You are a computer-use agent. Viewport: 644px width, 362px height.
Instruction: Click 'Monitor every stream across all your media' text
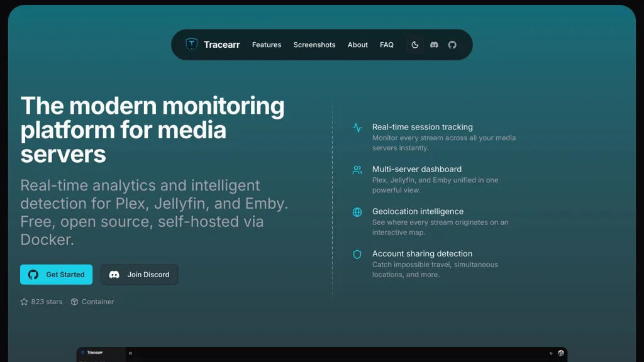pos(444,143)
